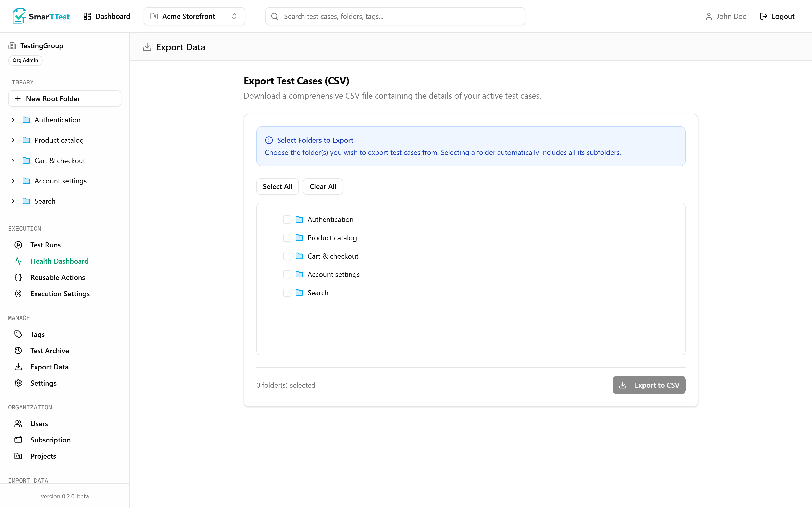Click the Settings gear icon
Viewport: 812px width, 508px height.
19,383
